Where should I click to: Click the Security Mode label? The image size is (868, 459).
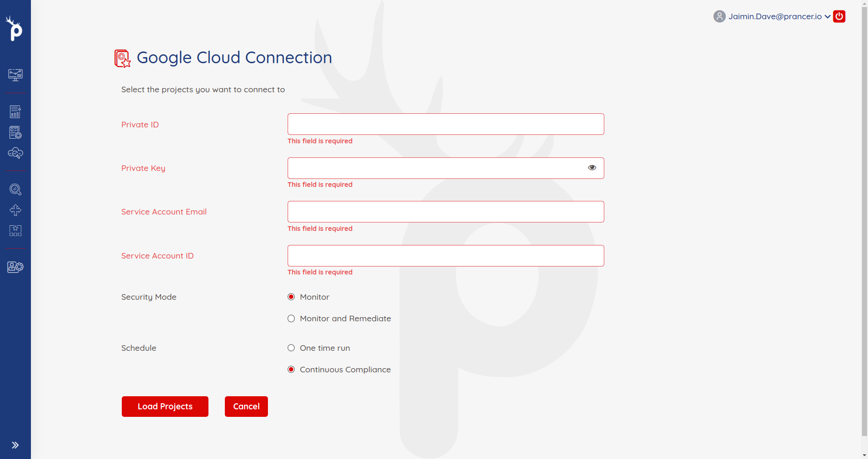pos(149,297)
